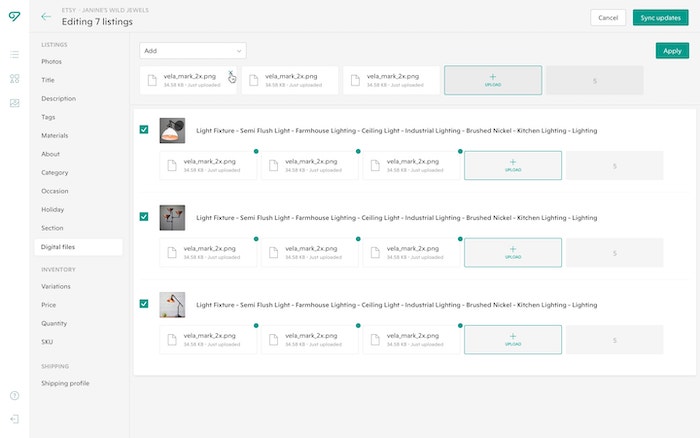Open Tags section in sidebar
This screenshot has width=700, height=438.
click(x=48, y=117)
